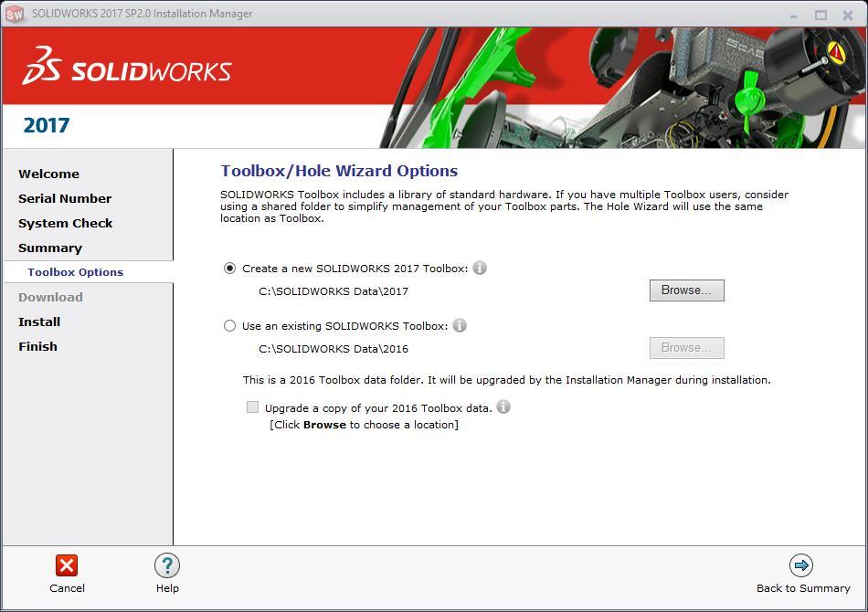
Task: Go to System Check step
Action: (x=65, y=224)
